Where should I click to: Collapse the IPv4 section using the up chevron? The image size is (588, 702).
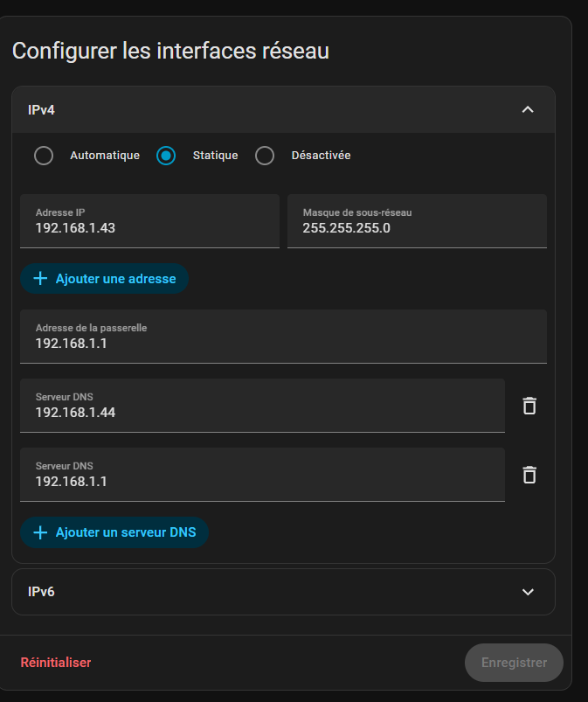527,109
